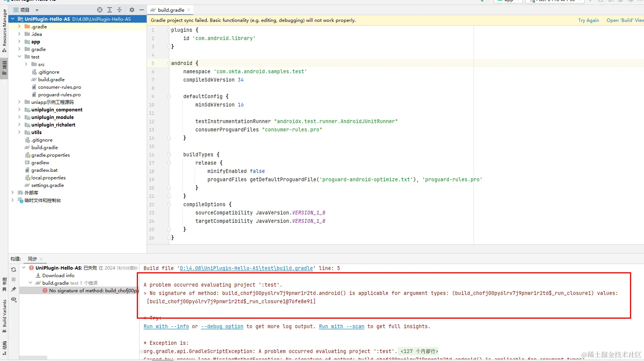Open the eye view-options icon in Build panel
The image size is (644, 361).
[14, 299]
